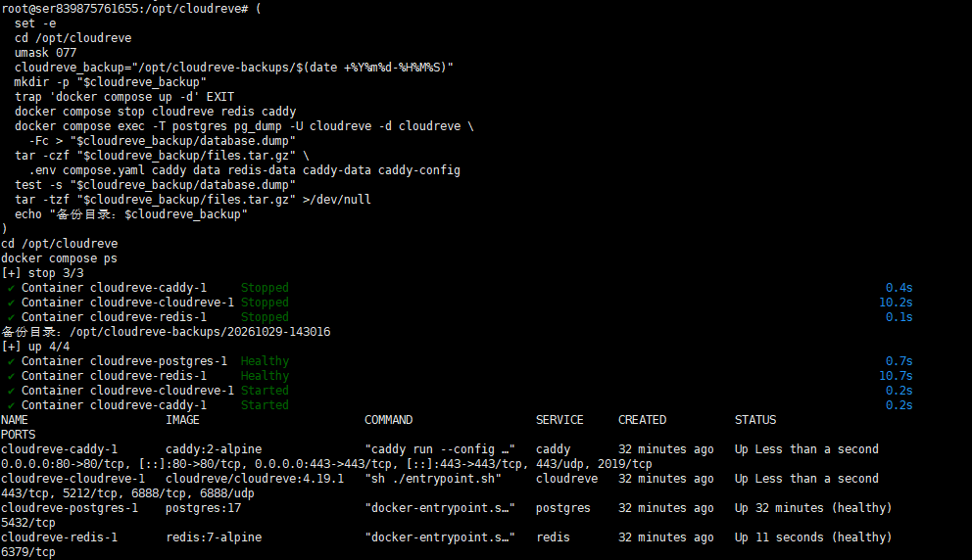Click the cloudreve-caddy-1 name in table
Viewport: 972px width, 560px height.
pos(60,449)
